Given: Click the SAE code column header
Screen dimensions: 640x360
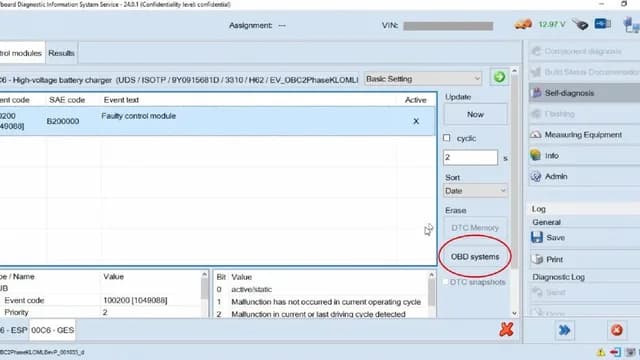Looking at the screenshot, I should point(67,100).
